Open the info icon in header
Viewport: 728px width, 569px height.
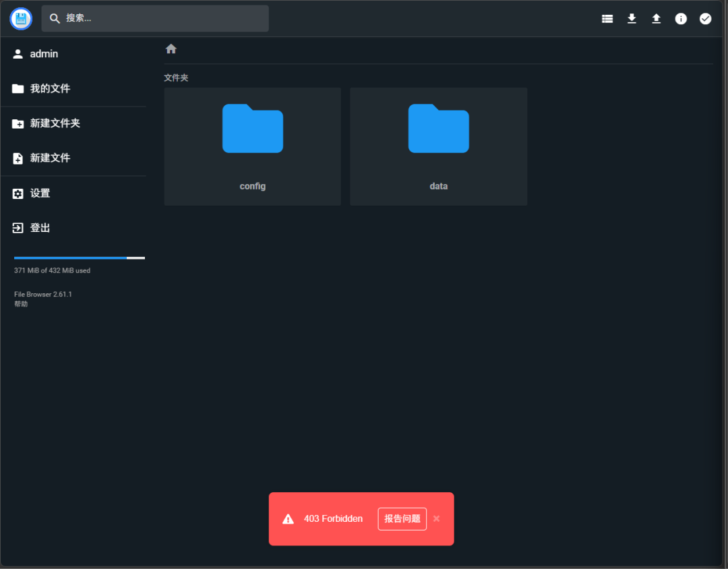[x=681, y=19]
